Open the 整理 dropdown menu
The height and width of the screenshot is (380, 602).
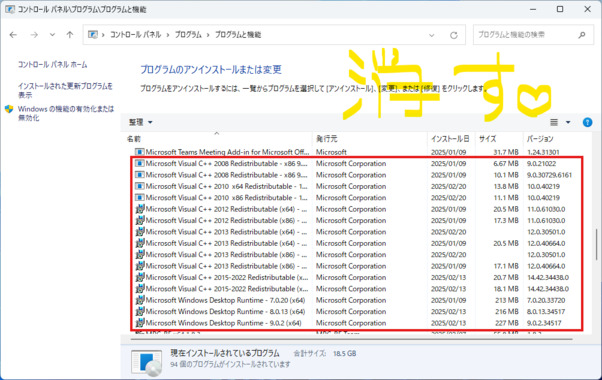pos(141,122)
